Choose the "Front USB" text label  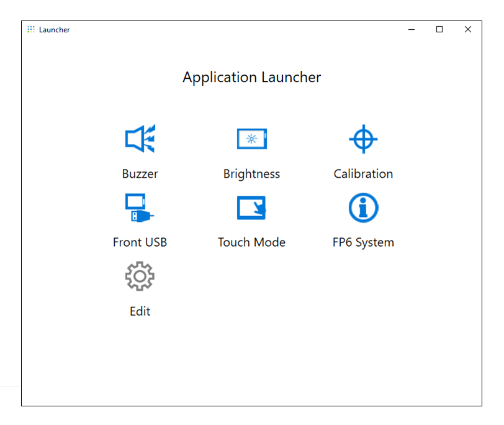click(x=140, y=242)
